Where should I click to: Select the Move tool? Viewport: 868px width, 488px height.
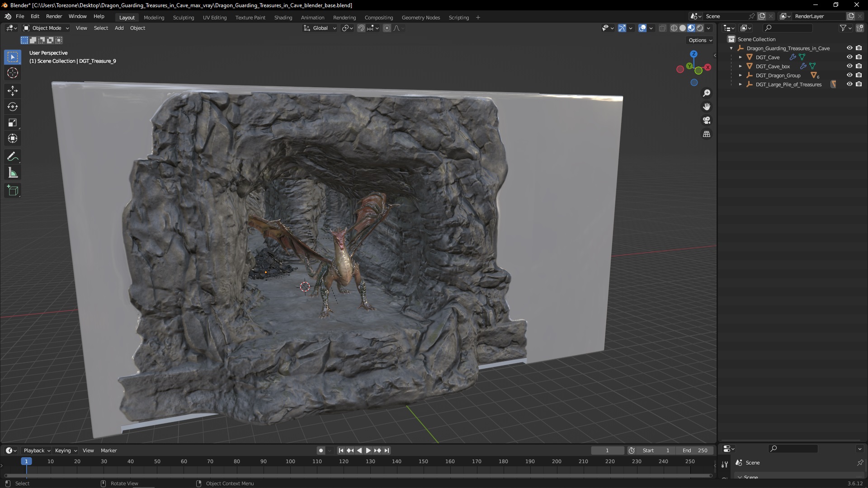click(x=13, y=91)
